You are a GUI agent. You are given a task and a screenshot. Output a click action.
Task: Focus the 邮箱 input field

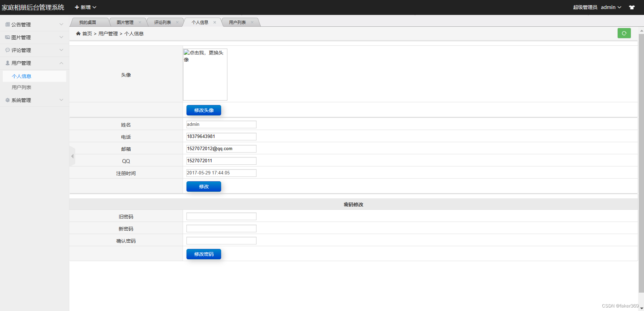(x=221, y=149)
